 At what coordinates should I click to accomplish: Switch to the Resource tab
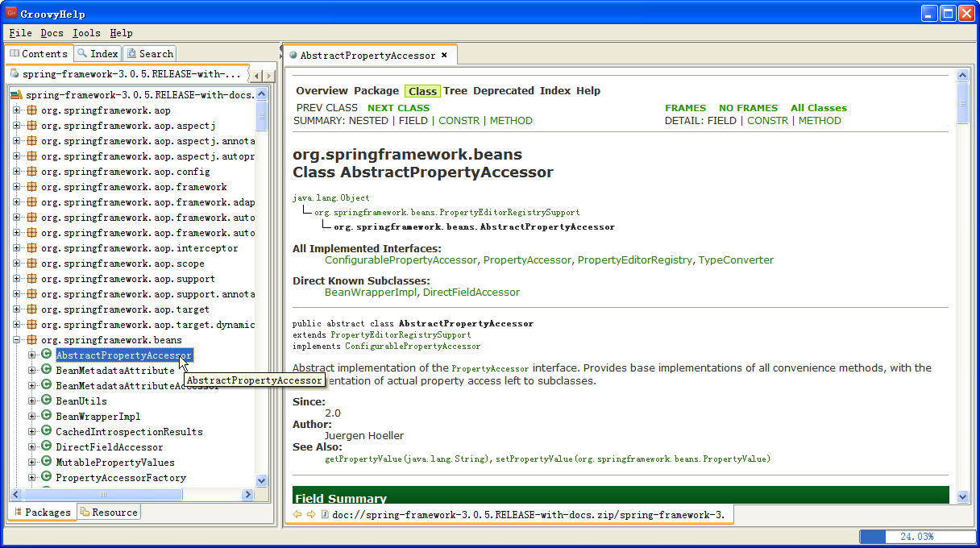click(x=109, y=513)
